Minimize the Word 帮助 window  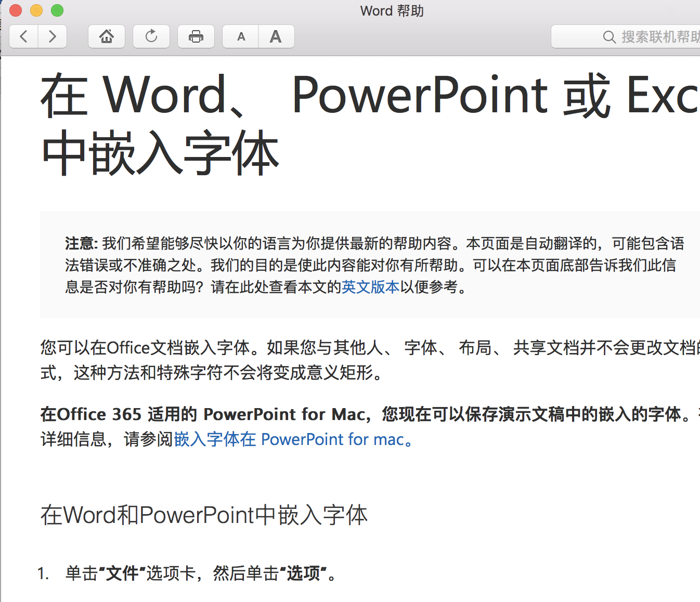click(x=36, y=10)
